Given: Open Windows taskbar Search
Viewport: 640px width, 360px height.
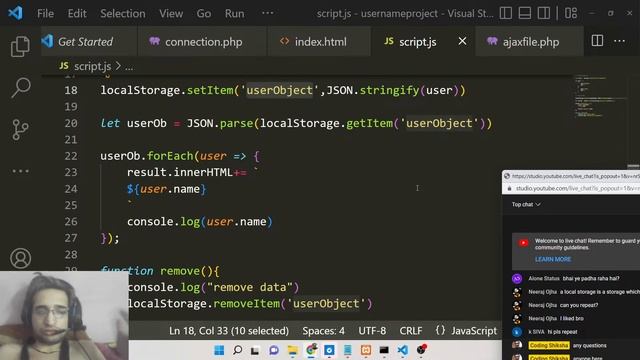Looking at the screenshot, I should click(237, 350).
